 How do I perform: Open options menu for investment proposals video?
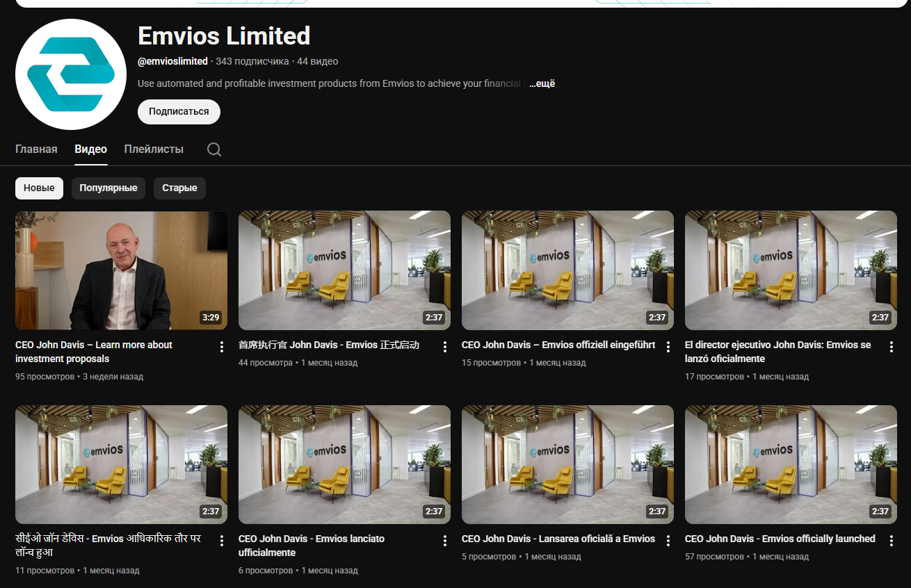pos(222,347)
